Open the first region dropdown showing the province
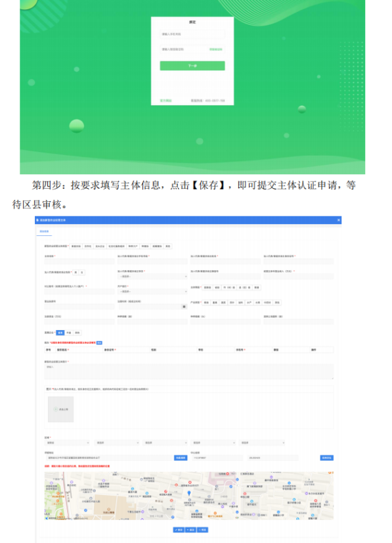392x543 pixels. coord(68,442)
